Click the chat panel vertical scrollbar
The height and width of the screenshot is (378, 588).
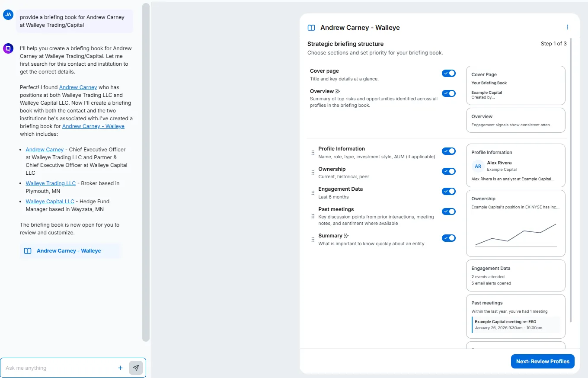(146, 173)
